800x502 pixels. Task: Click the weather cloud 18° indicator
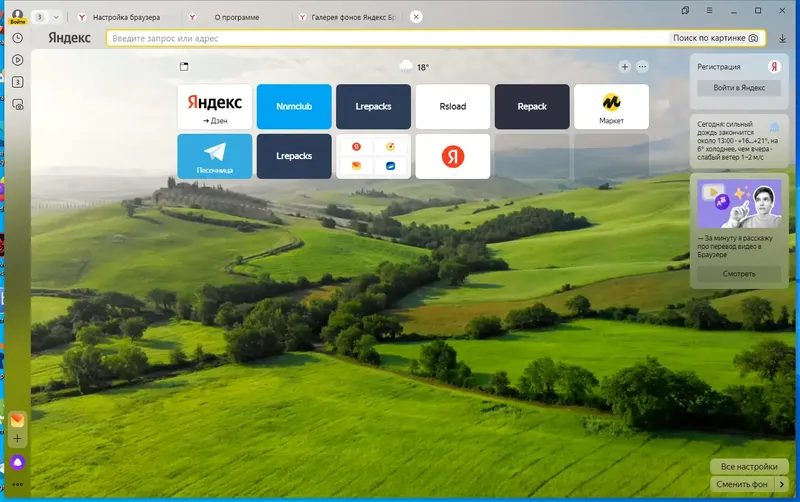414,67
